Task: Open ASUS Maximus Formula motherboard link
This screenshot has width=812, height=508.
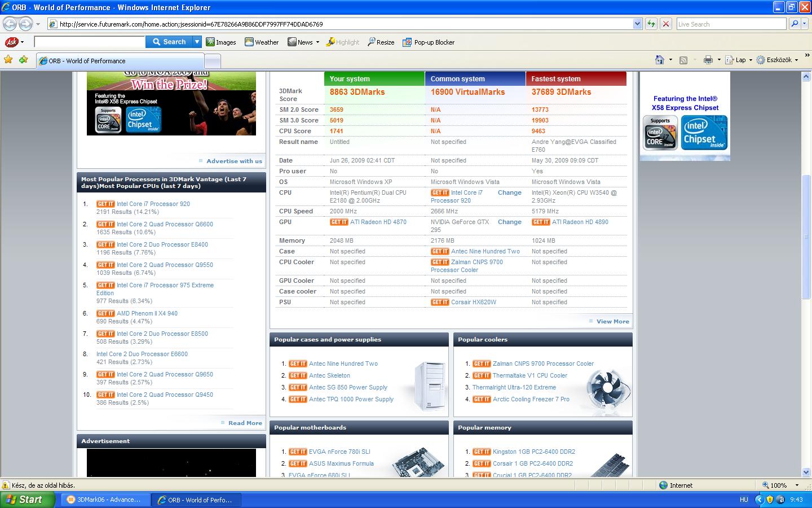Action: click(x=341, y=463)
